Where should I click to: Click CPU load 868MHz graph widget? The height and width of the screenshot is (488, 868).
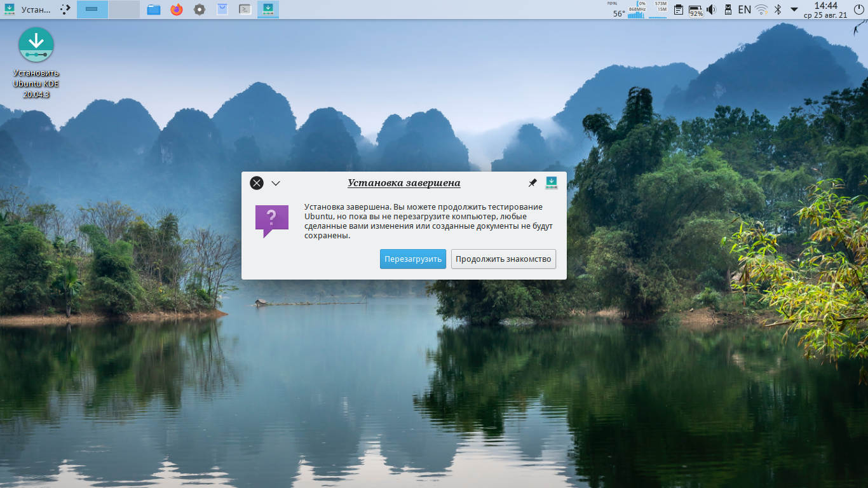pos(637,10)
